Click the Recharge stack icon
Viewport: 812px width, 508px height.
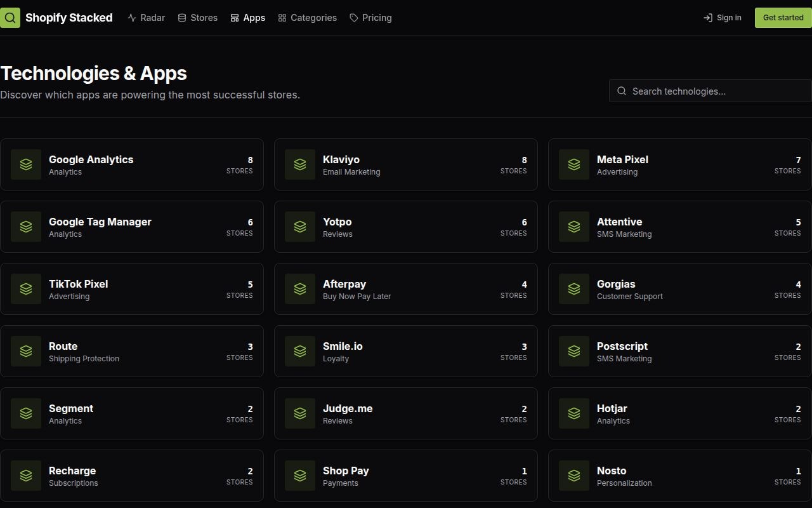26,476
